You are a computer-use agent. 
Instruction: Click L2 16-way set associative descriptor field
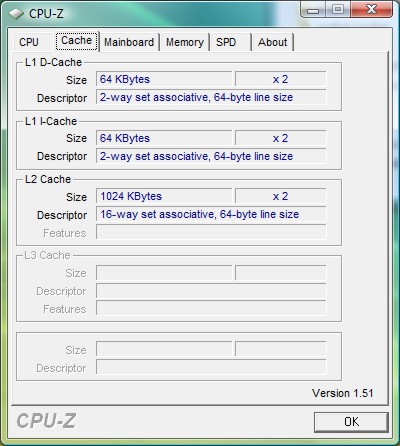click(211, 214)
